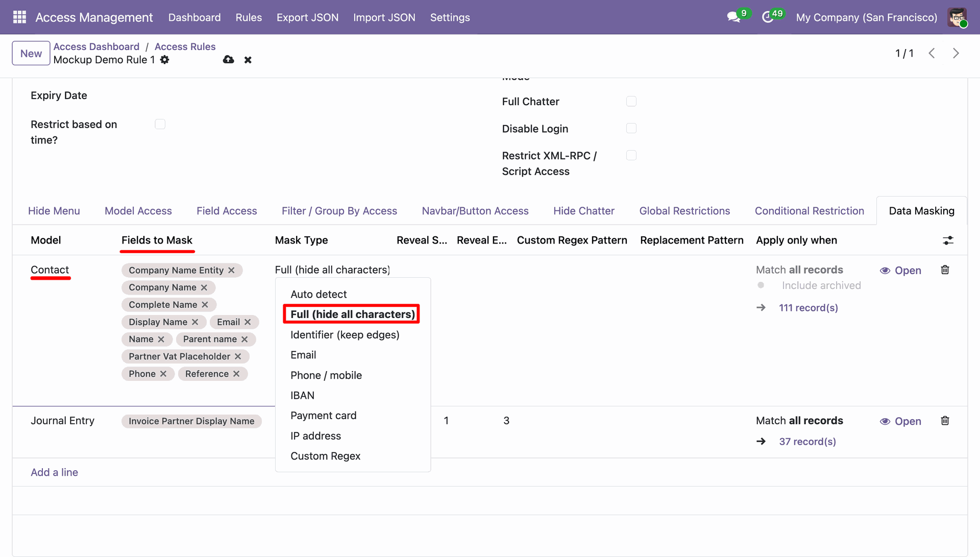Delete the Contact row with trash icon
Image resolution: width=980 pixels, height=557 pixels.
click(945, 270)
